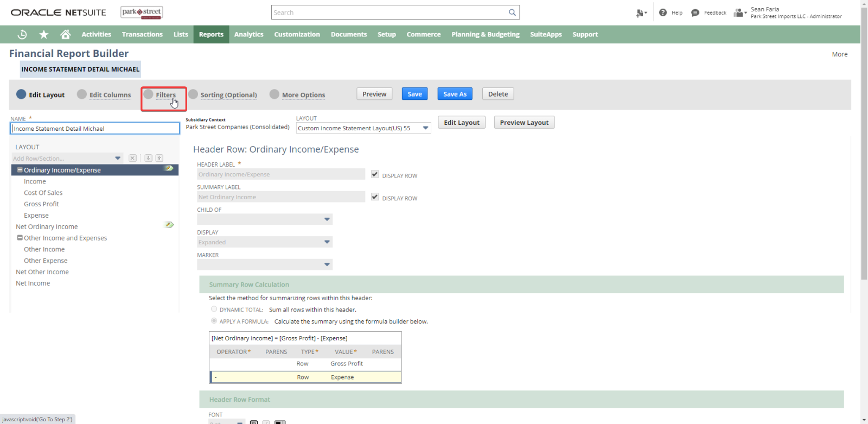The image size is (868, 424).
Task: Click the Park Street company logo
Action: 142,12
